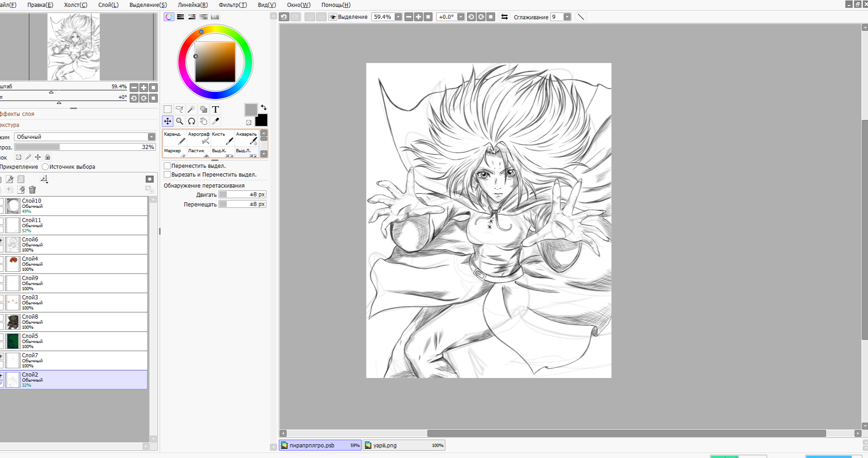The image size is (868, 458).
Task: Switch to the yapiii.png document tab
Action: (x=403, y=445)
